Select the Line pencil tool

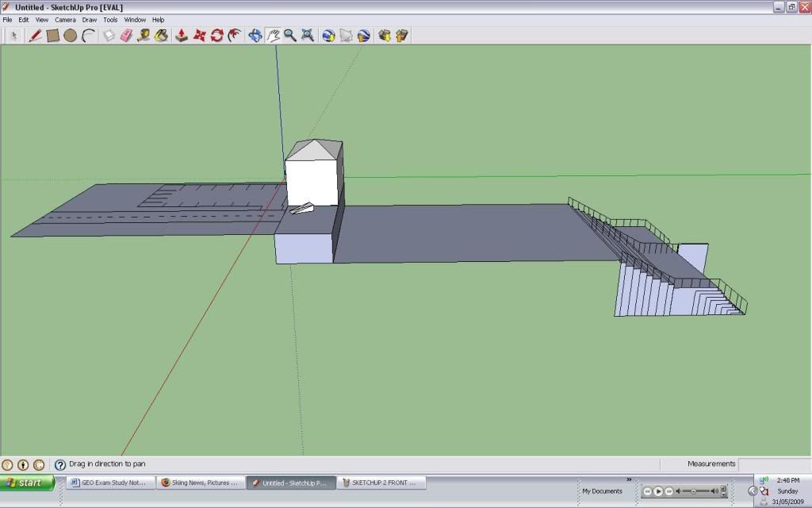[x=34, y=35]
